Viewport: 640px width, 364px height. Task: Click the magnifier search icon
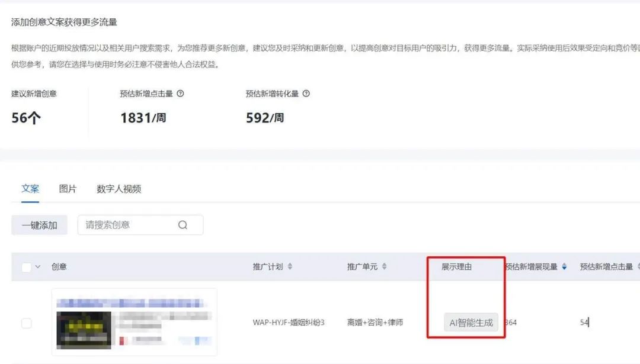click(183, 225)
